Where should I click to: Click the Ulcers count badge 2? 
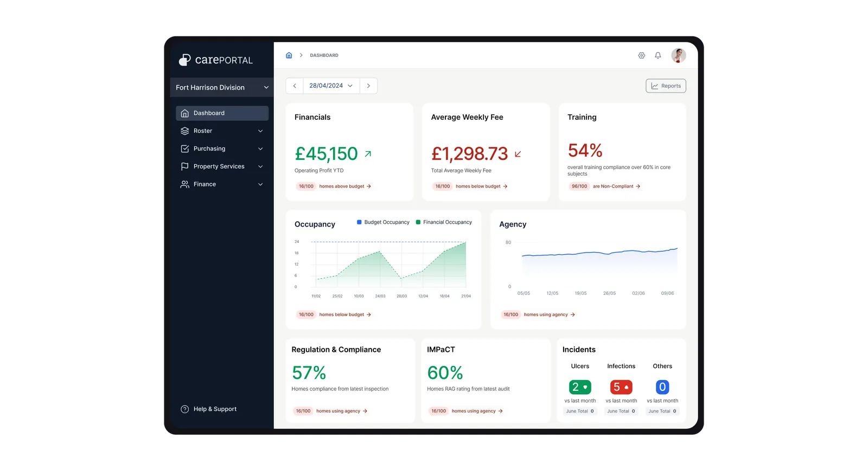point(580,387)
